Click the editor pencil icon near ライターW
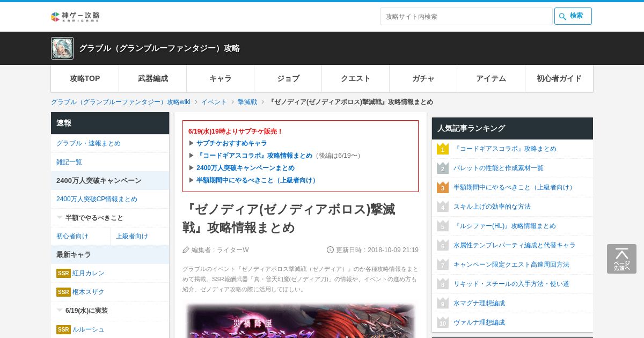Viewport: 644px width, 338px height. [186, 250]
